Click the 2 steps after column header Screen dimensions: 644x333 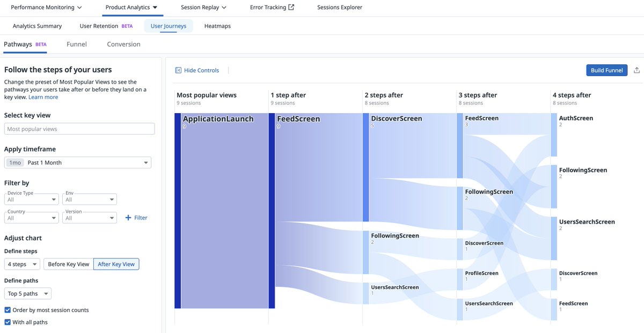[384, 95]
